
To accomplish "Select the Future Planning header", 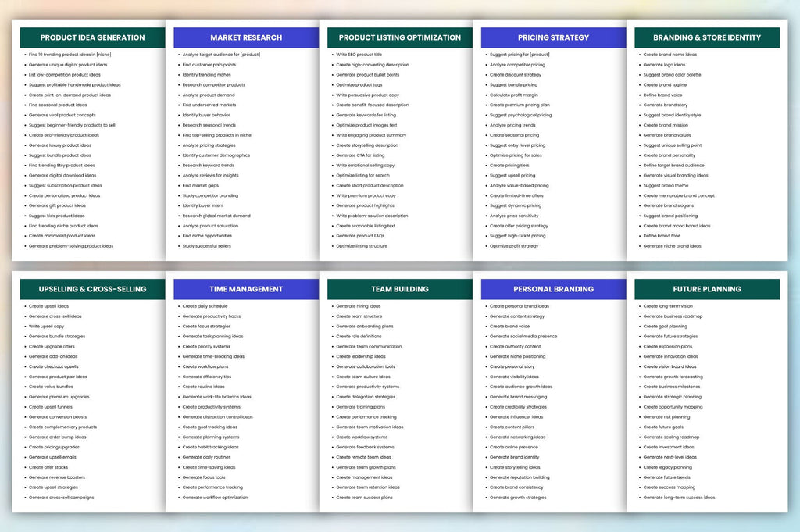I will [x=706, y=289].
